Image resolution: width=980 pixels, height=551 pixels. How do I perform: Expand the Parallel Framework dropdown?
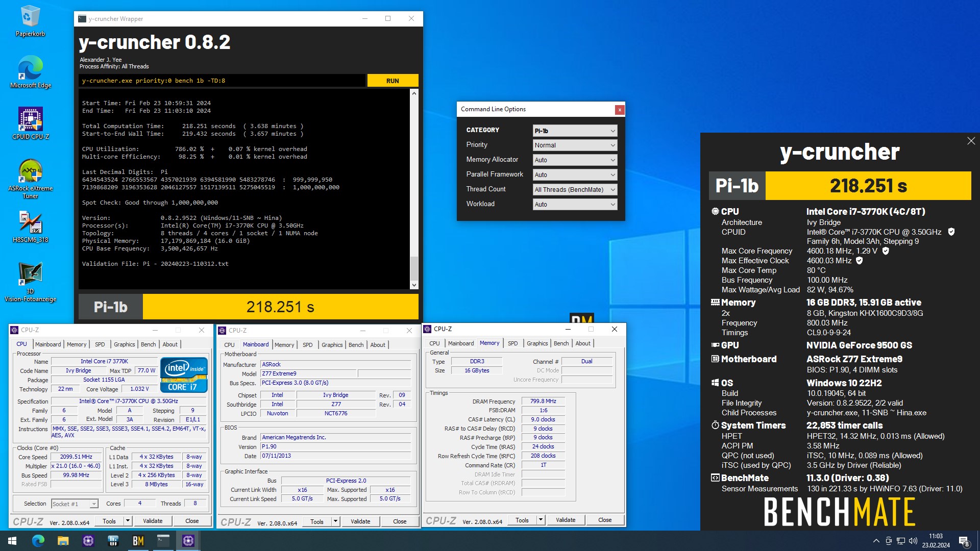pos(575,175)
